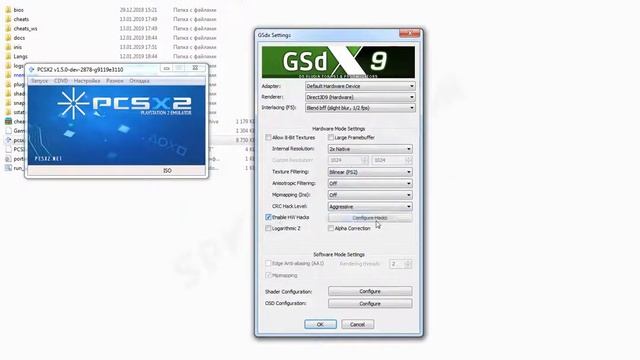Open the Renderer dropdown

click(360, 97)
